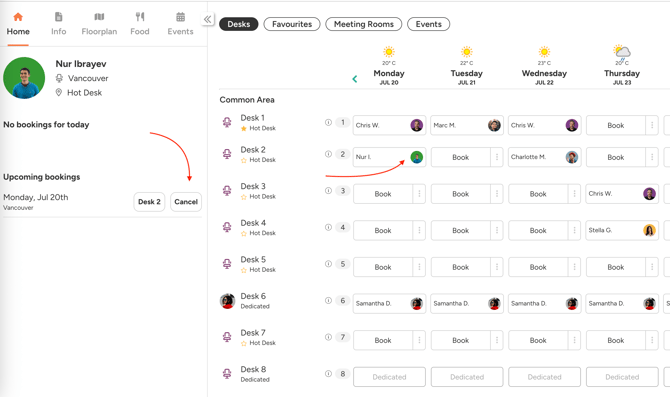
Task: Click Nur Ibrayev profile picture
Action: click(x=24, y=78)
